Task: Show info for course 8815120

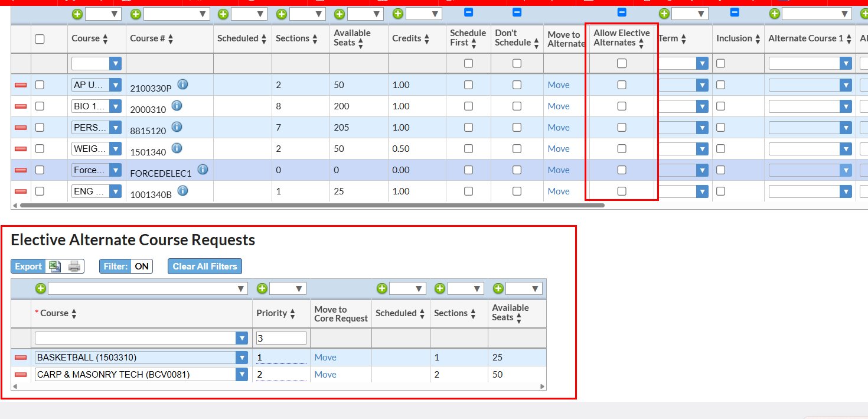Action: tap(177, 127)
